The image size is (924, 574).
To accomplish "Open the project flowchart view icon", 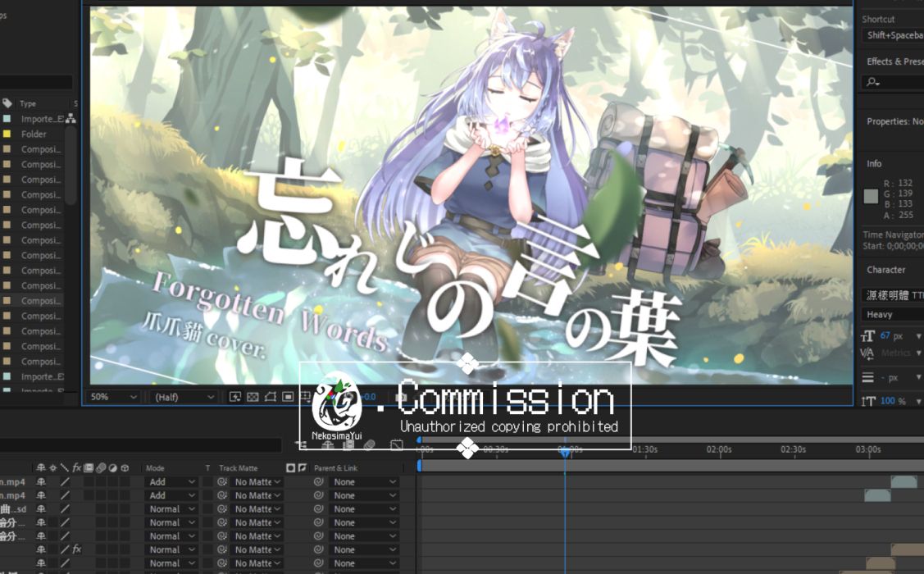I will 71,118.
